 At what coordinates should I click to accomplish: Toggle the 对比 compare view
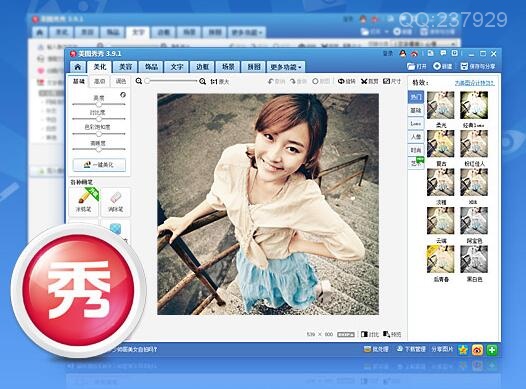pyautogui.click(x=370, y=334)
